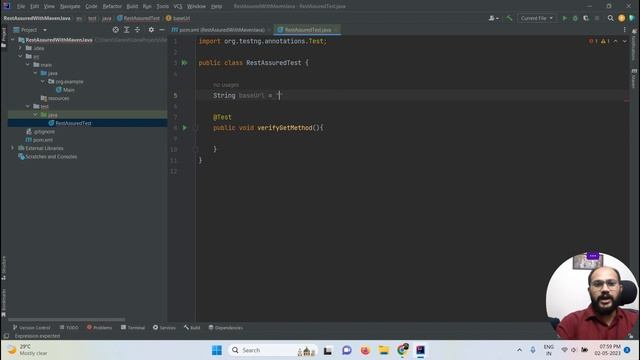Open the Problems tool window
Screen dimensions: 640x360
pos(99,327)
